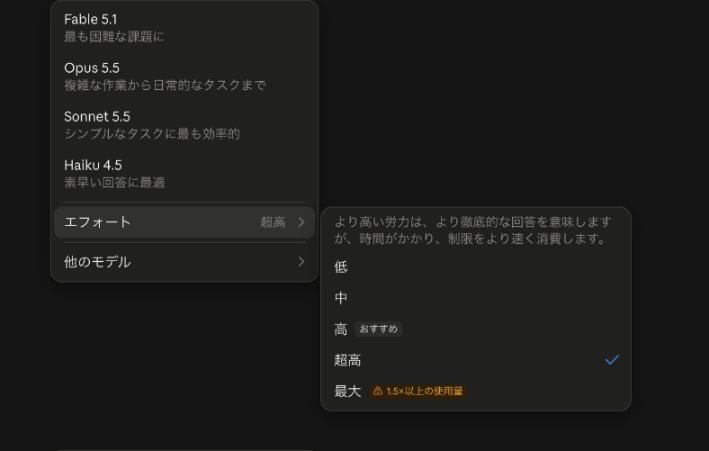Screen dimensions: 709x451
Task: Expand the 他のモデル submenu
Action: click(184, 262)
